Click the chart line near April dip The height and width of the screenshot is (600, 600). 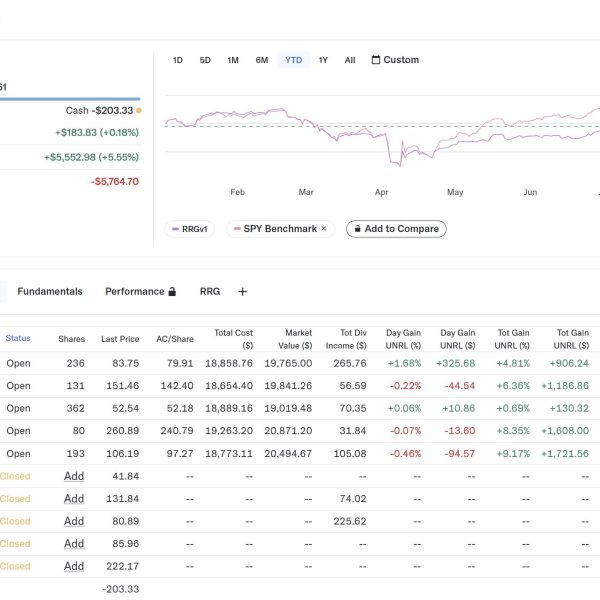[389, 158]
